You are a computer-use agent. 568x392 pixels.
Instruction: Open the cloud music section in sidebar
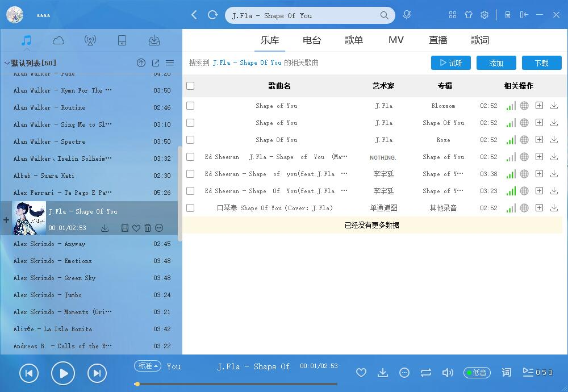coord(59,40)
